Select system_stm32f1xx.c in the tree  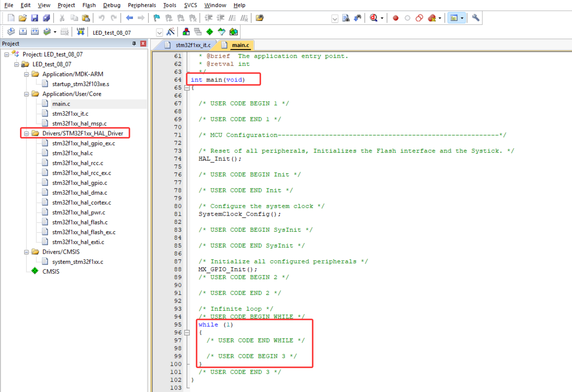pos(78,262)
